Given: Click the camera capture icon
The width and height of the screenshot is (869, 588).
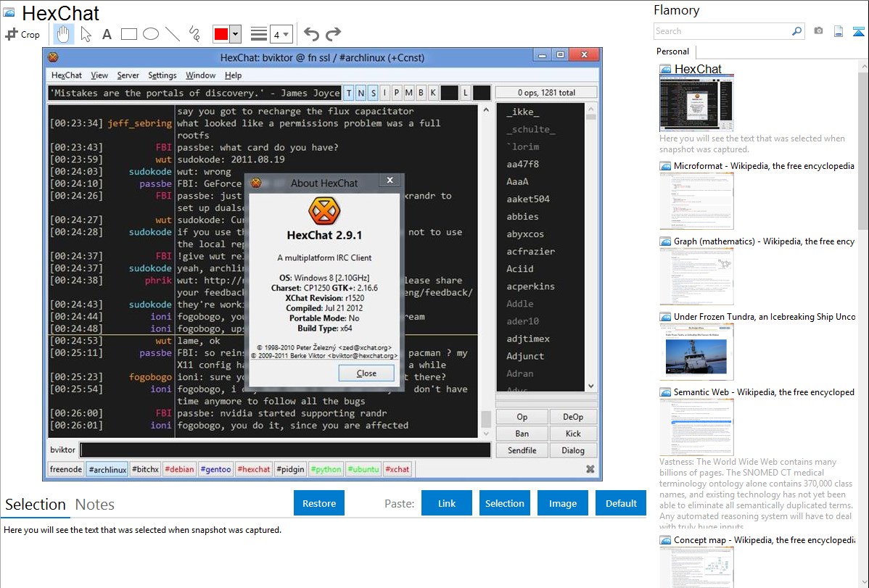Looking at the screenshot, I should pos(818,31).
